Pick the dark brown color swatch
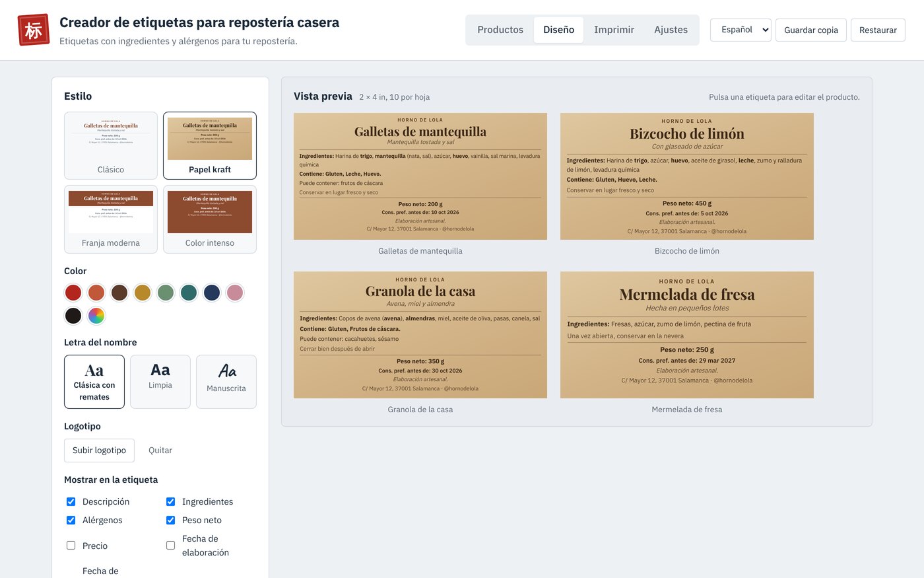The image size is (924, 578). click(119, 293)
